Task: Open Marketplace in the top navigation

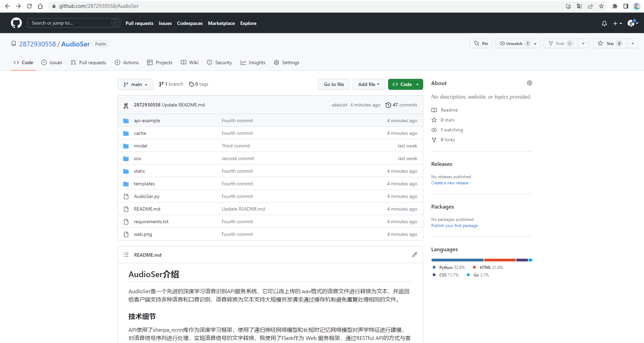Action: point(221,23)
